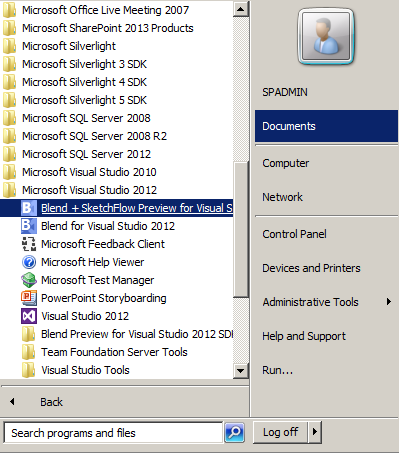Click the Microsoft Silverlight folder icon
Screen dimensions: 399x453
pyautogui.click(x=9, y=46)
